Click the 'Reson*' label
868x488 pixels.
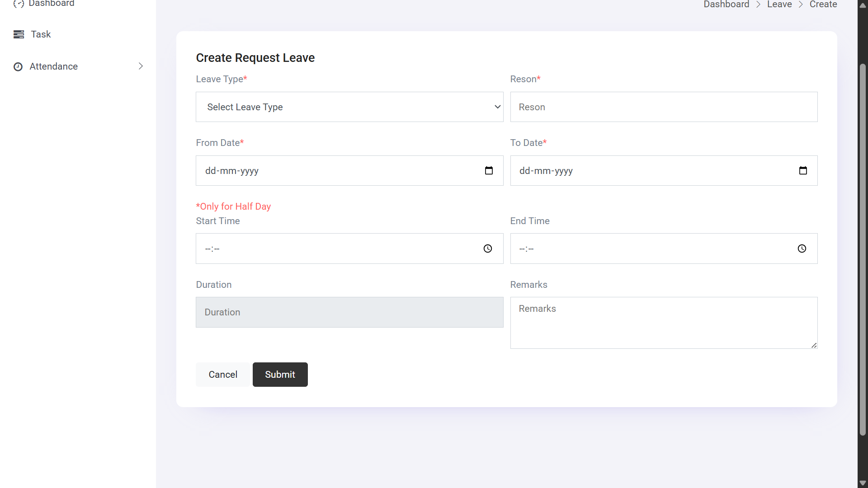(x=525, y=79)
